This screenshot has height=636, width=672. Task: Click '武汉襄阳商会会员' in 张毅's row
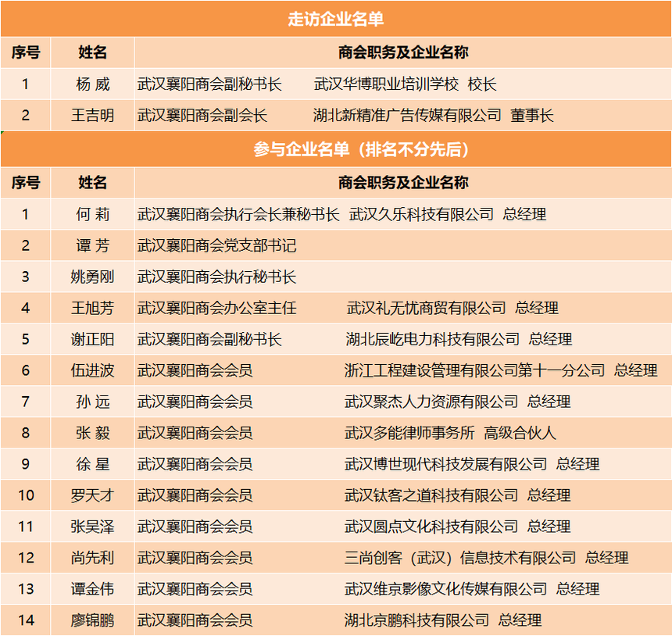coord(195,433)
